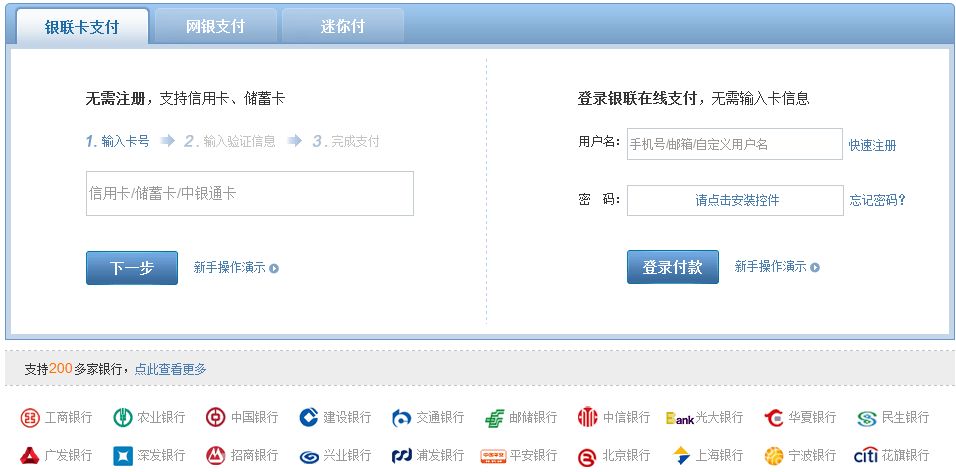
Task: Click the 交通银行 text label
Action: point(440,418)
